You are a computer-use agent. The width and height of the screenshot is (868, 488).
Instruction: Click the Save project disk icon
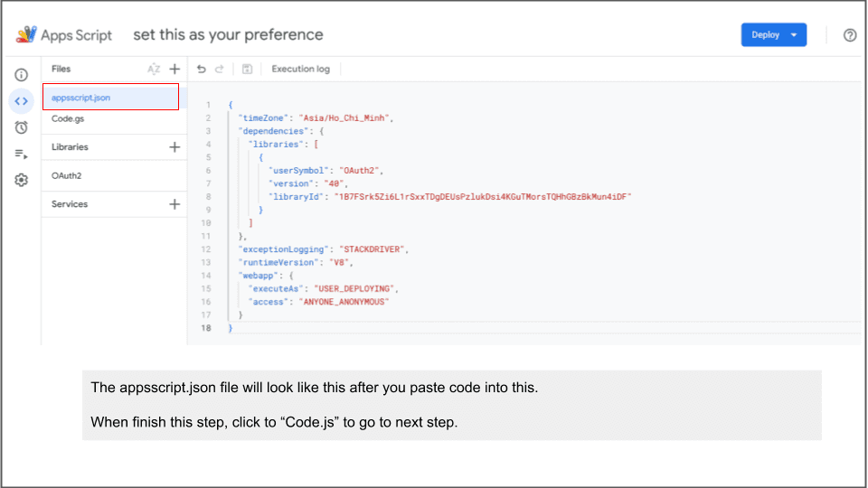247,69
